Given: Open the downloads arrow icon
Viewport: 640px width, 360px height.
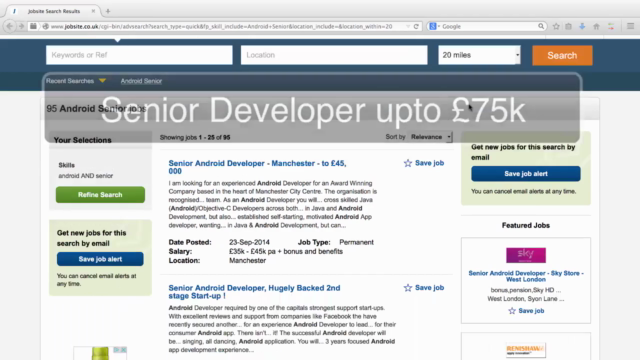Looking at the screenshot, I should pos(582,26).
